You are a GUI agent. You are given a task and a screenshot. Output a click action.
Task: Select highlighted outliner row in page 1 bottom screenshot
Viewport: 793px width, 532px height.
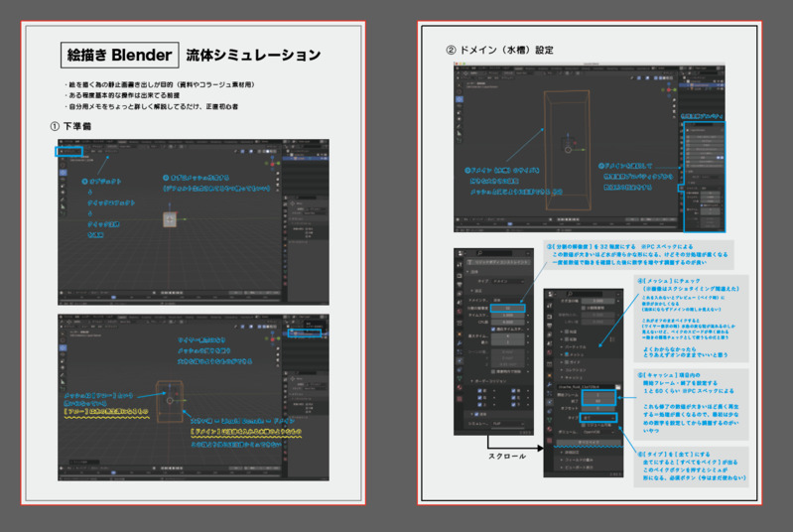pyautogui.click(x=306, y=333)
